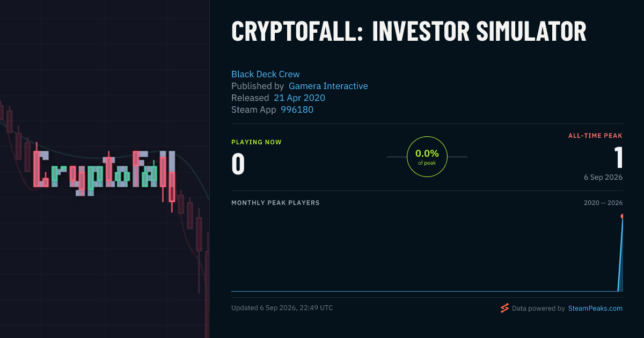644x338 pixels.
Task: Click the Cryptofall: Investor Simulator title
Action: (409, 31)
